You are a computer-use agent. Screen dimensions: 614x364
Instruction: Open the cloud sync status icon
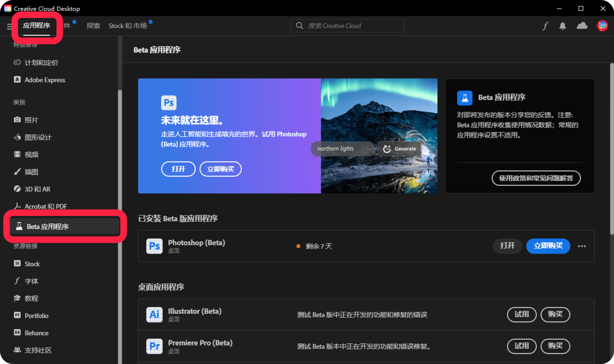click(x=582, y=26)
